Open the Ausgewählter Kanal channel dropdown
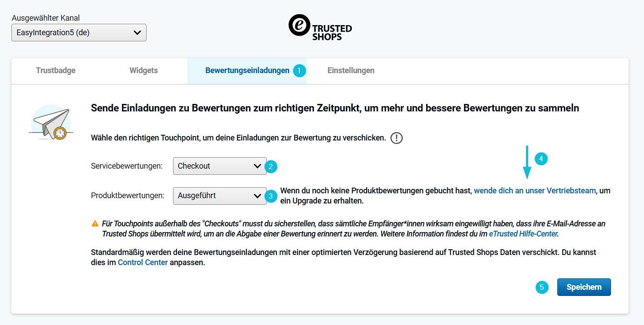 [79, 33]
